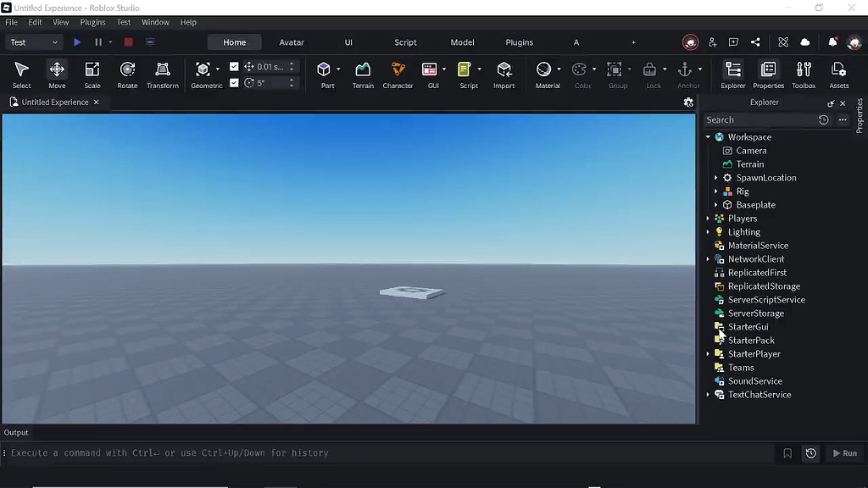The width and height of the screenshot is (868, 488).
Task: Click the Group tool icon
Action: coord(614,69)
